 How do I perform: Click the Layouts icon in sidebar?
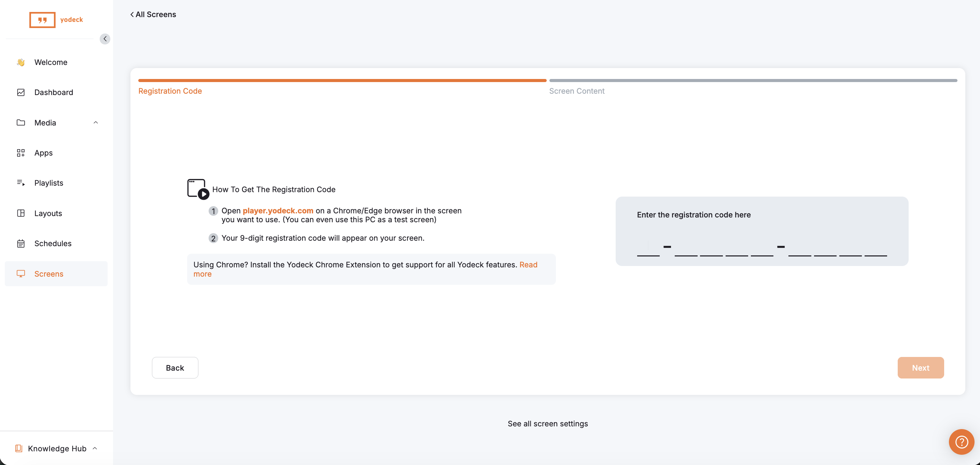(x=21, y=213)
